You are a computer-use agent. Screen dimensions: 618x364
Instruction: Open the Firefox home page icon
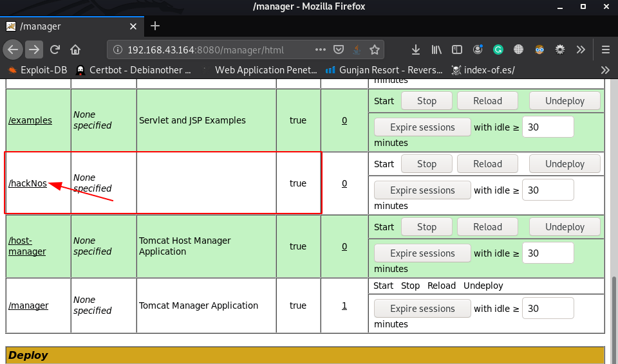75,50
